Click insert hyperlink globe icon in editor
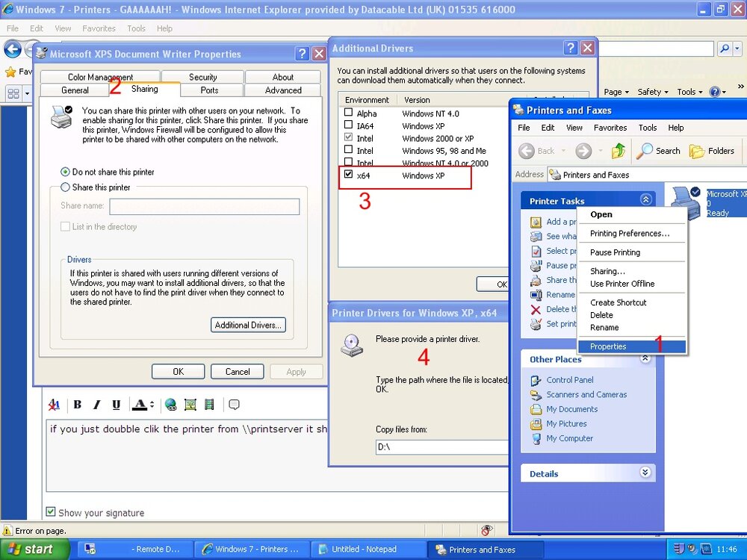This screenshot has height=560, width=747. pos(170,405)
